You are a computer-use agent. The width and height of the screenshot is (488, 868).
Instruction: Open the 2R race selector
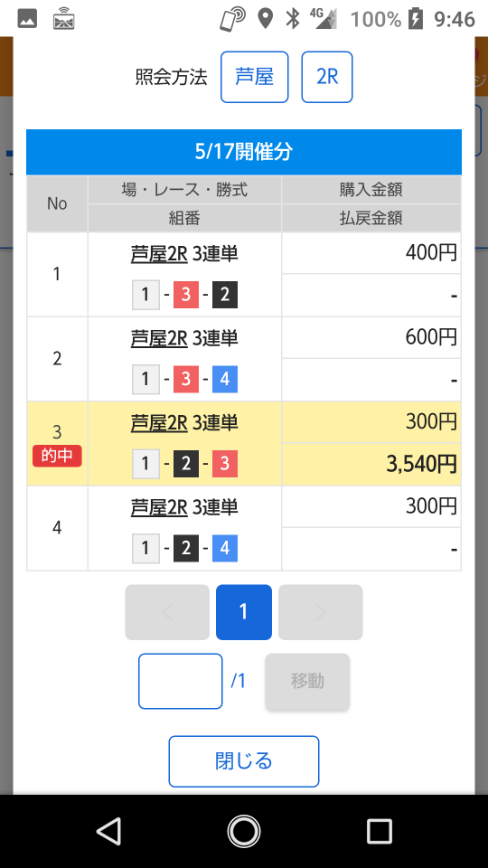click(327, 77)
